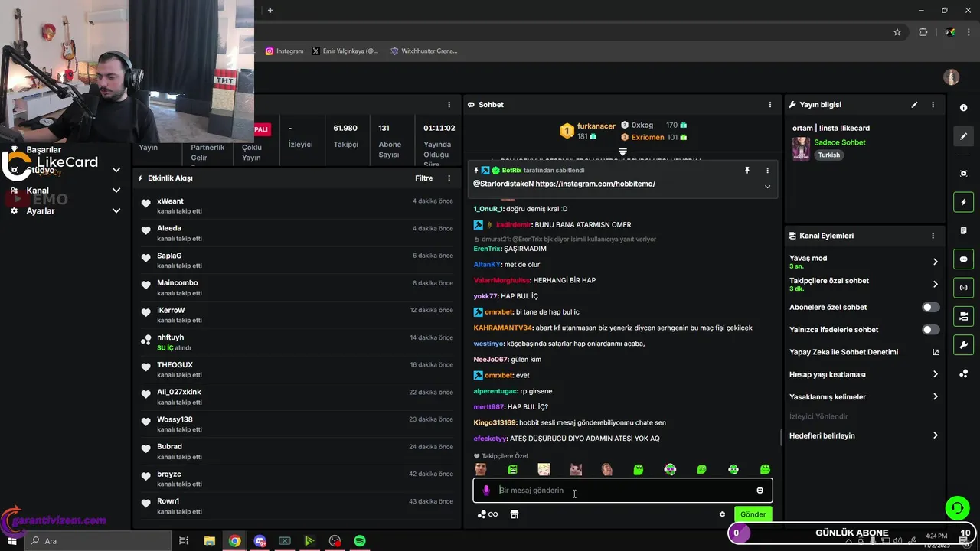
Task: Send message with Gönder button
Action: tap(753, 514)
